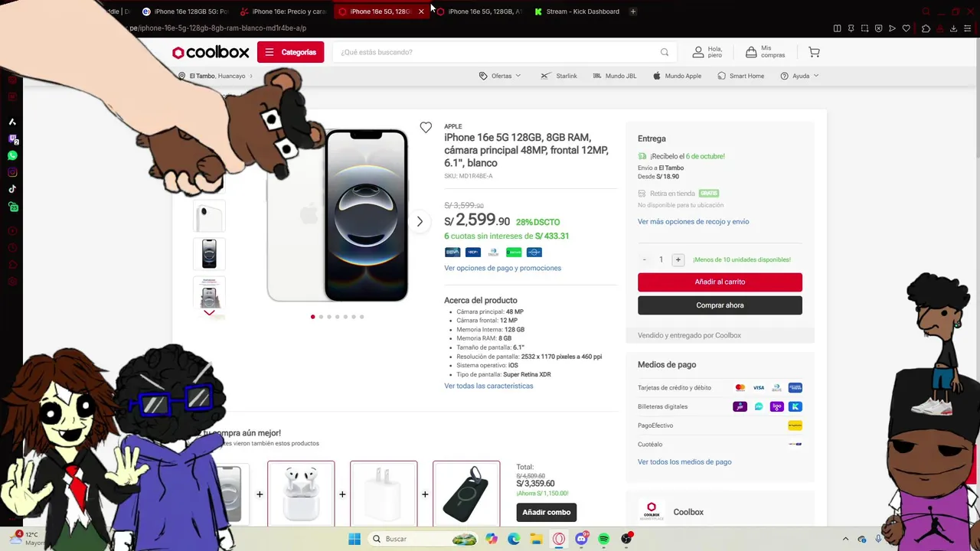Open the 'Hola, piero' account icon
980x551 pixels.
point(698,52)
